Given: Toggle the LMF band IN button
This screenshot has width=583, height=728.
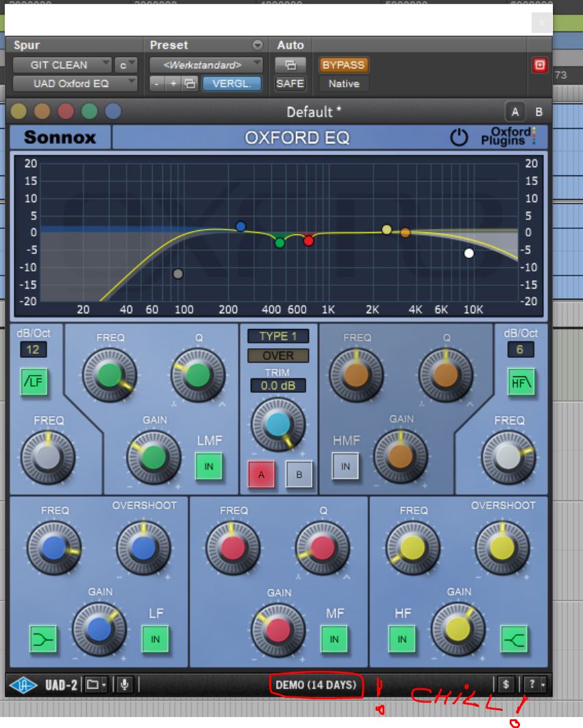Looking at the screenshot, I should coord(209,467).
